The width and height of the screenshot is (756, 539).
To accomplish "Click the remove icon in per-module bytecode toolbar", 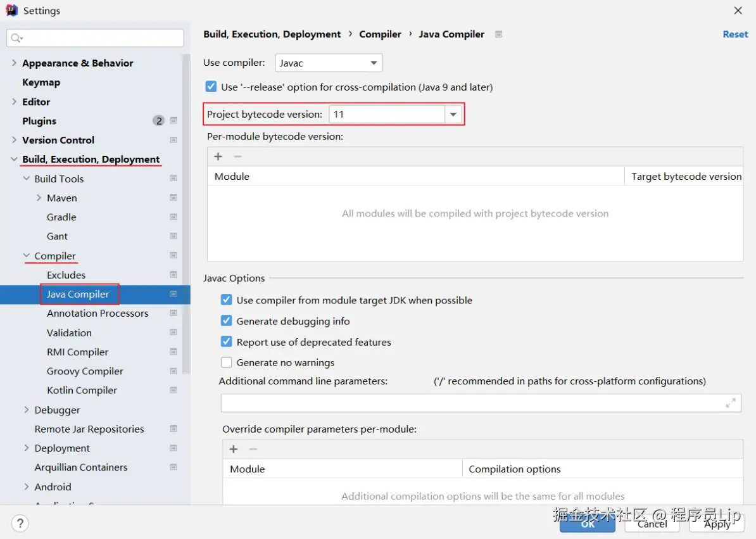I will click(x=237, y=156).
